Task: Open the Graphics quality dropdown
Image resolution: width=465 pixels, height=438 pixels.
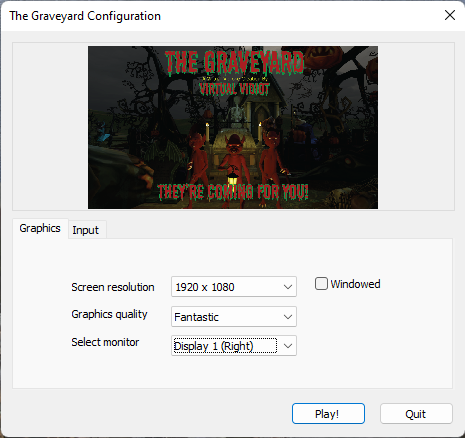Action: click(x=234, y=317)
